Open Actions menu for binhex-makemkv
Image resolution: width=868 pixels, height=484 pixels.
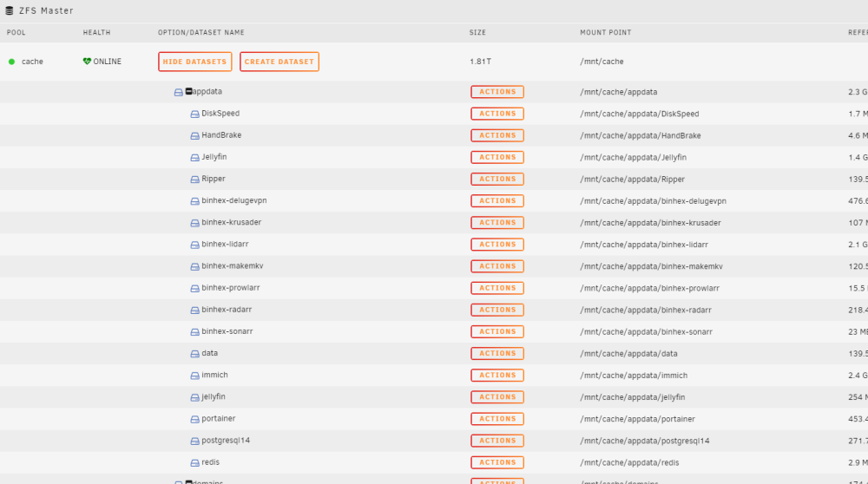click(497, 266)
